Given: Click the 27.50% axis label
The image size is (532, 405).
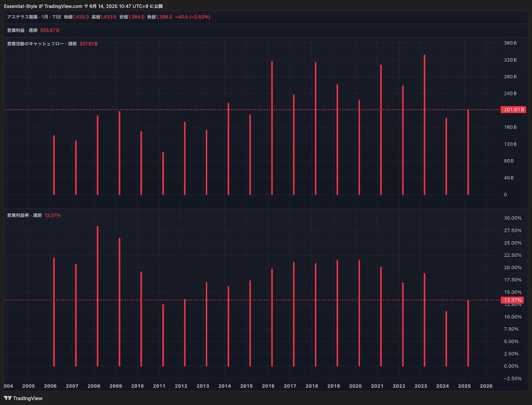Looking at the screenshot, I should tap(513, 231).
